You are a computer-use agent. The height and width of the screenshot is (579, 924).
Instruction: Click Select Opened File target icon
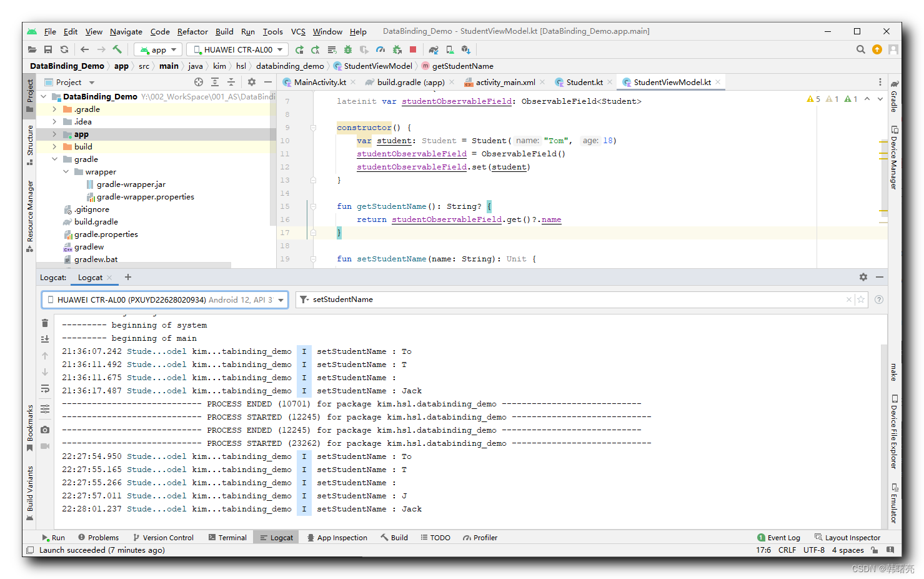tap(199, 82)
